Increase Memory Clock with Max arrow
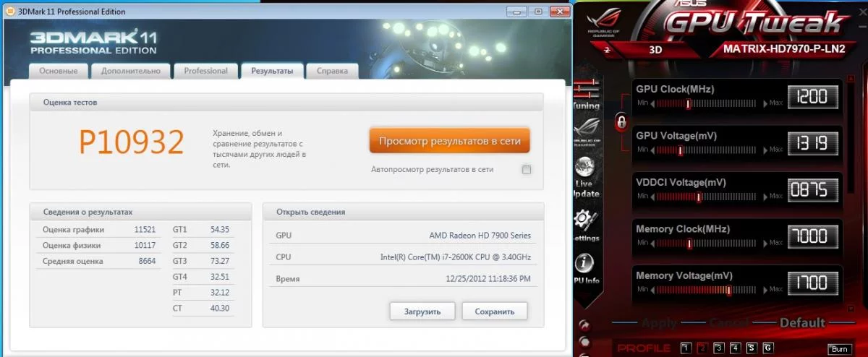The width and height of the screenshot is (868, 357). pyautogui.click(x=765, y=243)
